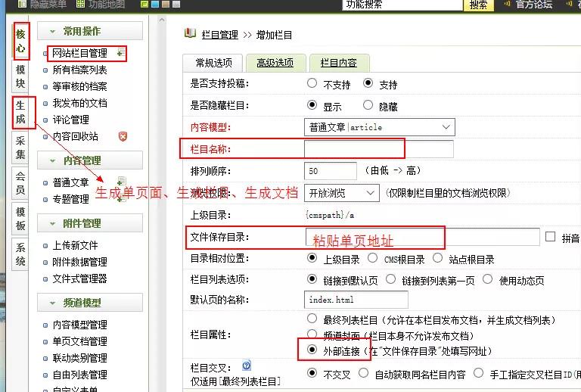The height and width of the screenshot is (392, 581).
Task: Open 联动类别管理 in sidebar
Action: coord(79,358)
